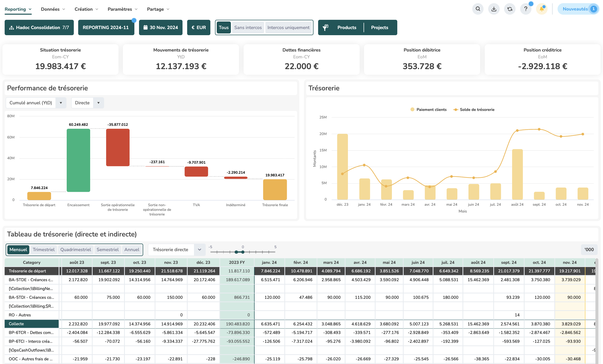This screenshot has height=364, width=603.
Task: Click the green Encaissement waterfall bar
Action: tap(78, 160)
